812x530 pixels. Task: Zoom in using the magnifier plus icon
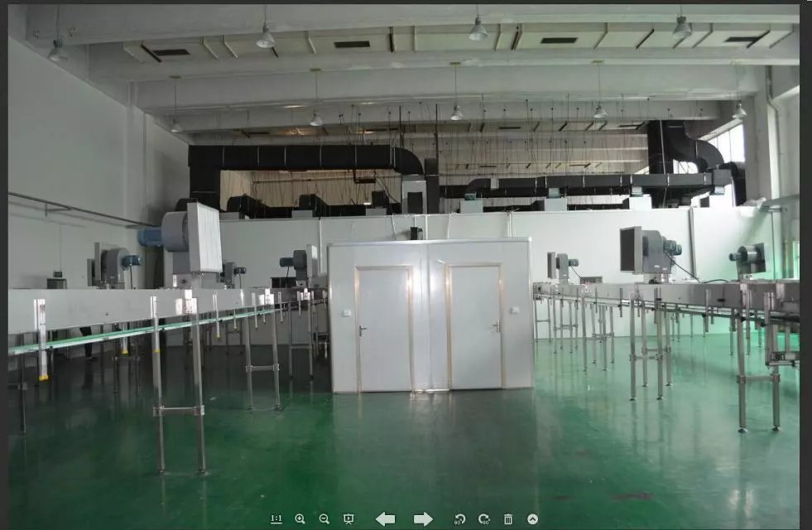pyautogui.click(x=300, y=519)
